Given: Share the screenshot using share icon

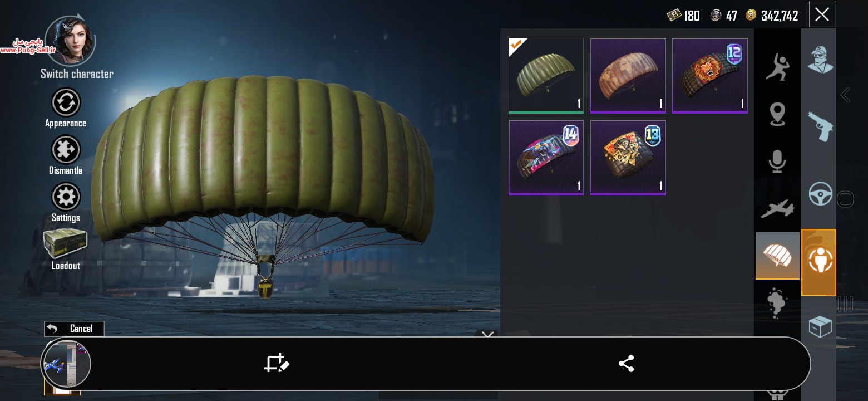Looking at the screenshot, I should 626,364.
